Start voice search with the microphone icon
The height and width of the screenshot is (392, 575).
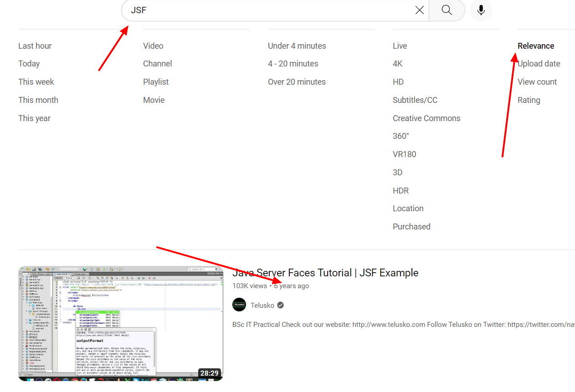(481, 10)
